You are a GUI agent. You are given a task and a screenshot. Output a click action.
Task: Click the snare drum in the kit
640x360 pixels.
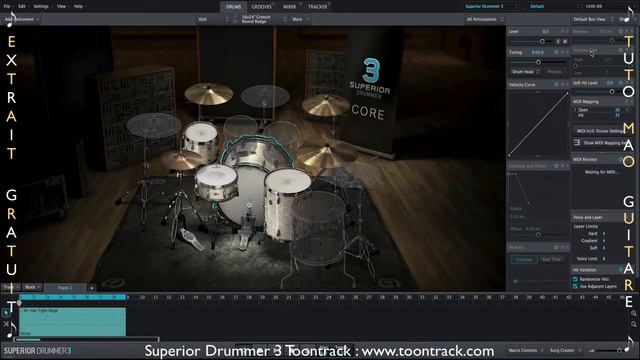(216, 182)
